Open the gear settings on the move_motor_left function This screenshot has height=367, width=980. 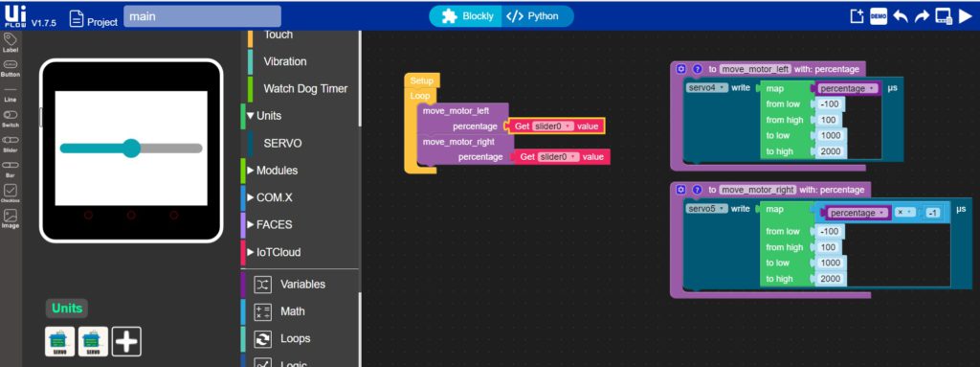681,69
